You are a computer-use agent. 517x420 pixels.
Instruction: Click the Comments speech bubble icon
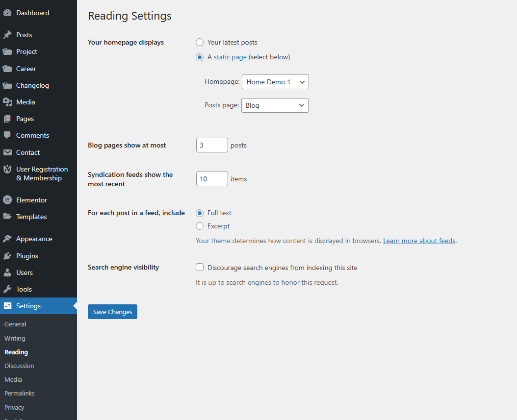[x=7, y=135]
